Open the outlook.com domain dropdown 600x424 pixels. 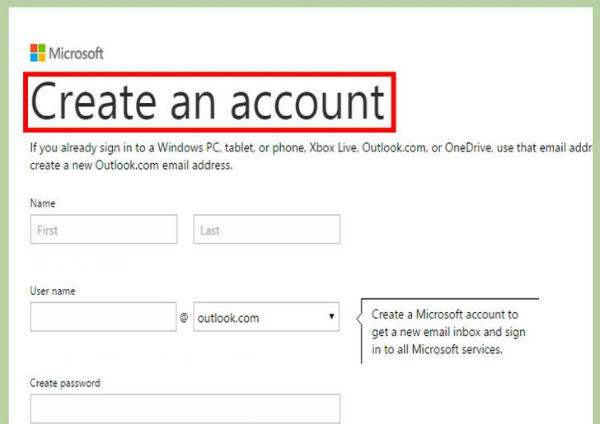(x=266, y=316)
